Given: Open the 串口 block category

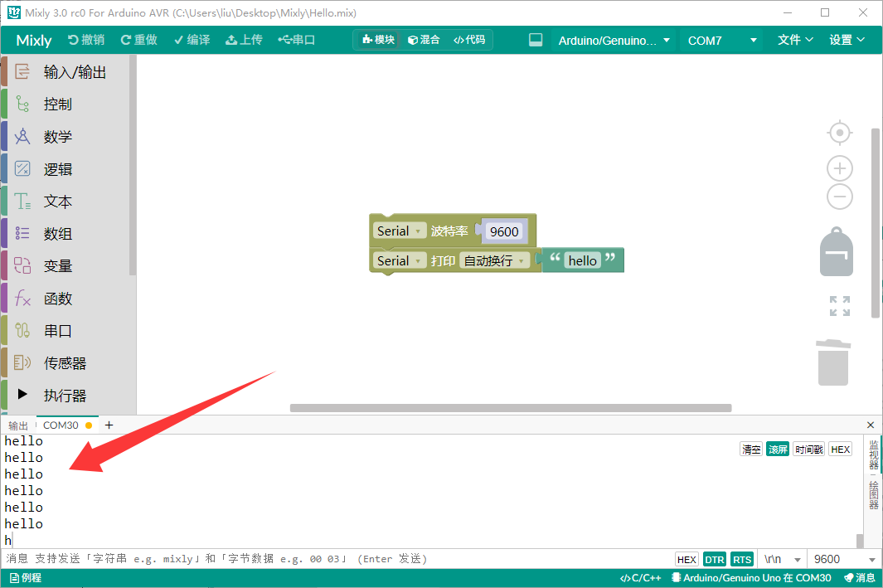Looking at the screenshot, I should point(68,331).
